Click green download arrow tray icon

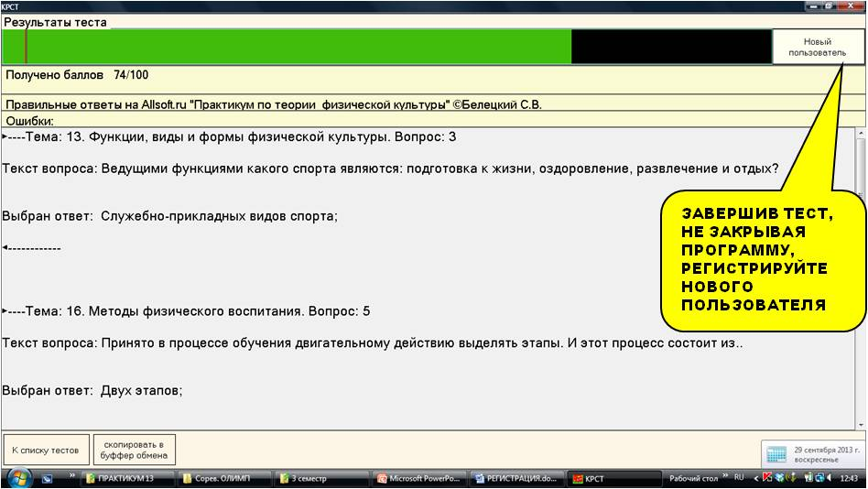click(792, 478)
